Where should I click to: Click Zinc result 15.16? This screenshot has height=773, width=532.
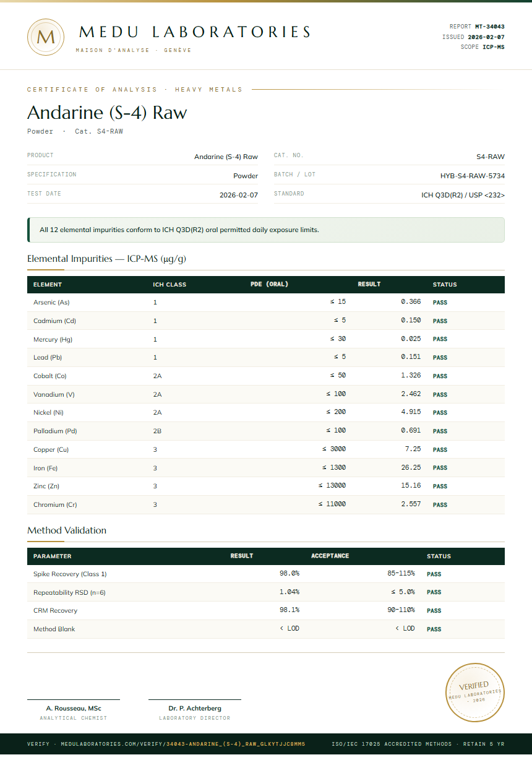click(411, 486)
